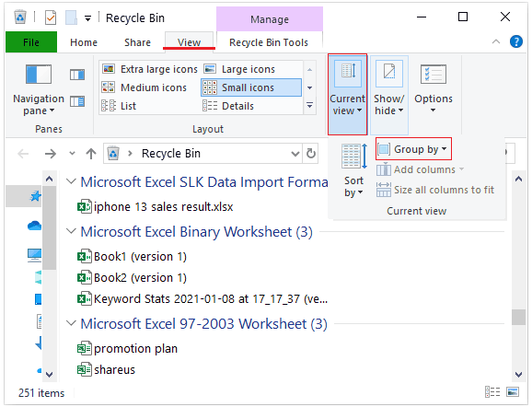Image resolution: width=532 pixels, height=407 pixels.
Task: Switch to the Home tab
Action: 84,42
